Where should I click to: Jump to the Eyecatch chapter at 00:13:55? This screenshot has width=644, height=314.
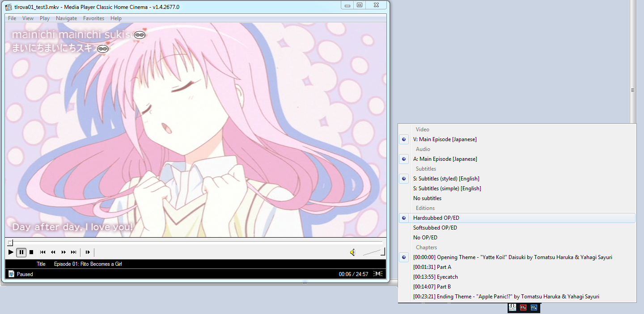point(517,277)
